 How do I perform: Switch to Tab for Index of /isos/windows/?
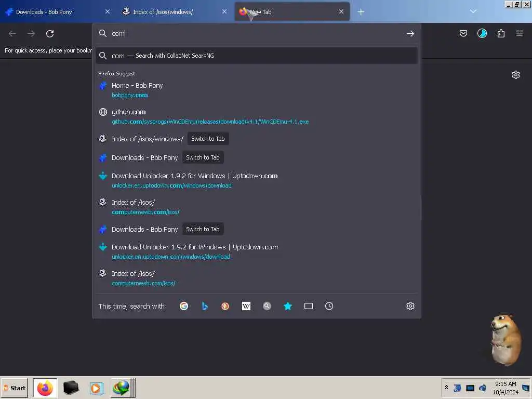pyautogui.click(x=208, y=139)
